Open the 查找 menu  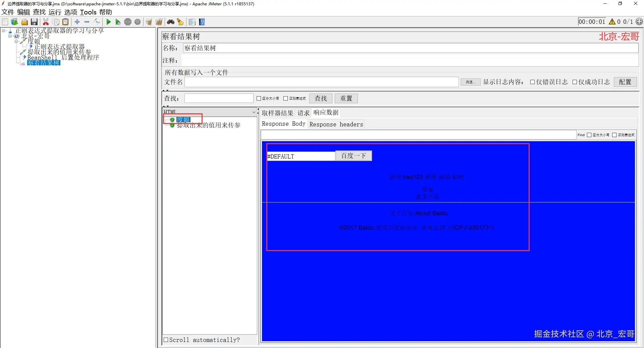coord(39,12)
